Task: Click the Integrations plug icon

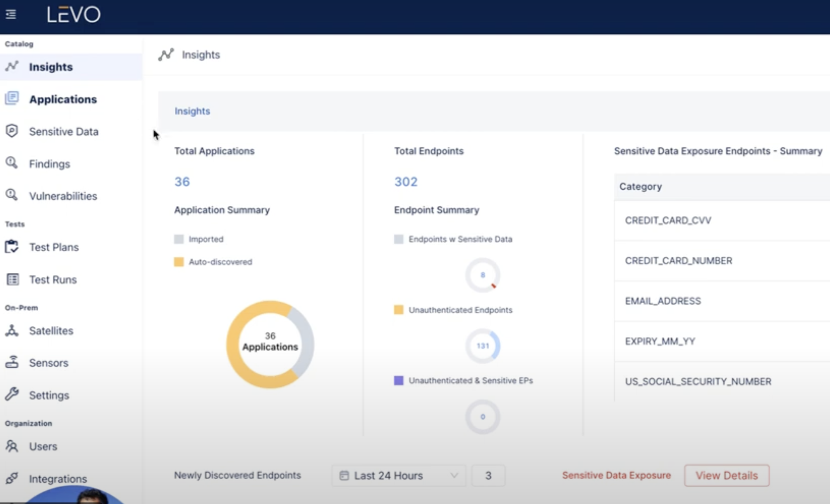Action: (x=12, y=478)
